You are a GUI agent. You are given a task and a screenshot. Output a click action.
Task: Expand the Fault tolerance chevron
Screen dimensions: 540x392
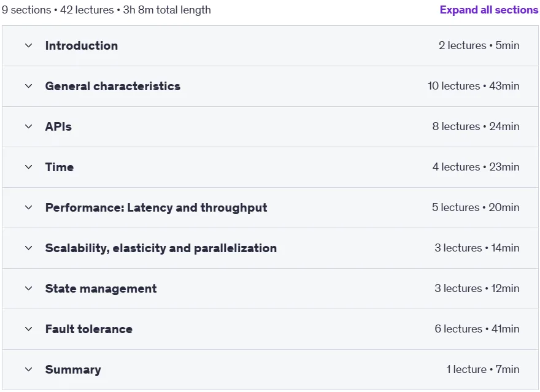click(x=29, y=329)
